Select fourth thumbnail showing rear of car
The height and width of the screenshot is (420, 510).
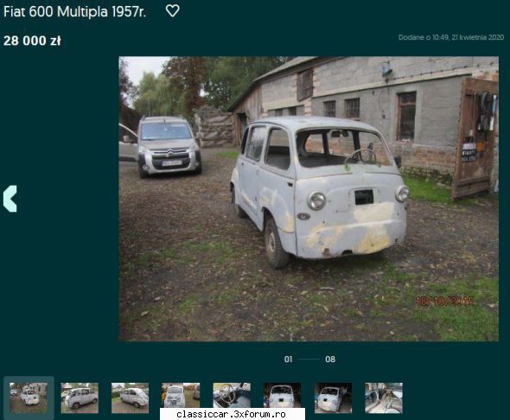click(x=181, y=395)
